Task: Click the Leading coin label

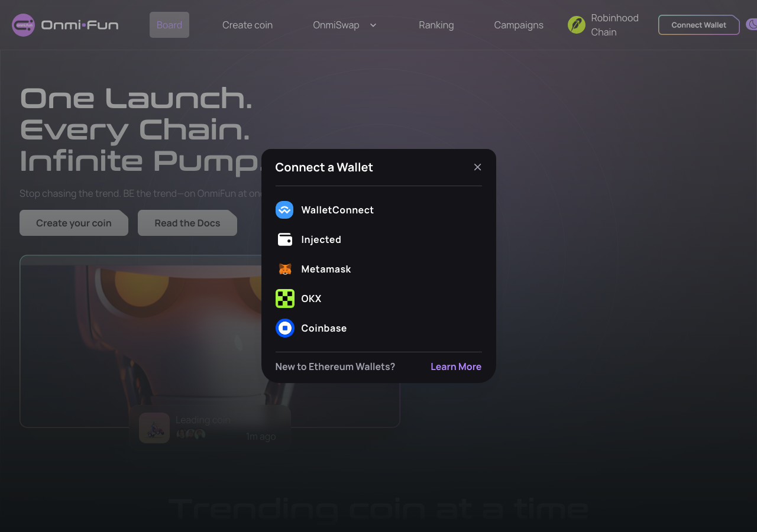Action: tap(203, 420)
